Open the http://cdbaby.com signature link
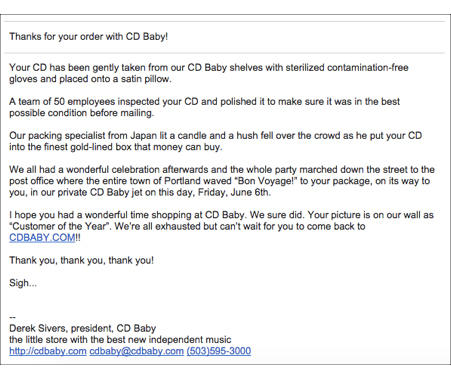The width and height of the screenshot is (451, 379). pyautogui.click(x=48, y=351)
